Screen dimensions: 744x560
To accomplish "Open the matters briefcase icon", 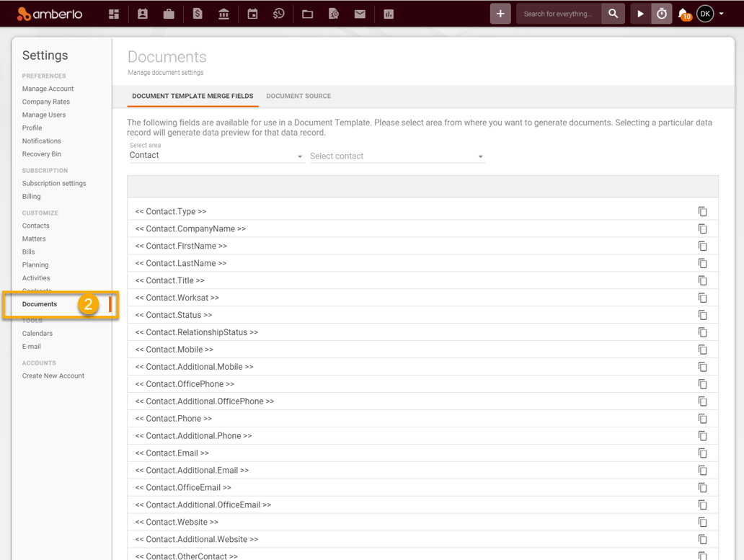I will click(x=169, y=14).
